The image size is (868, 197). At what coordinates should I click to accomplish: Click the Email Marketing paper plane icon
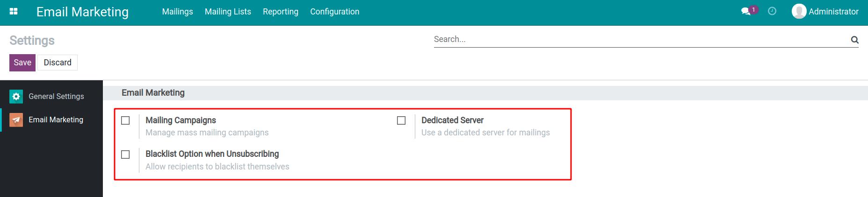(x=16, y=120)
